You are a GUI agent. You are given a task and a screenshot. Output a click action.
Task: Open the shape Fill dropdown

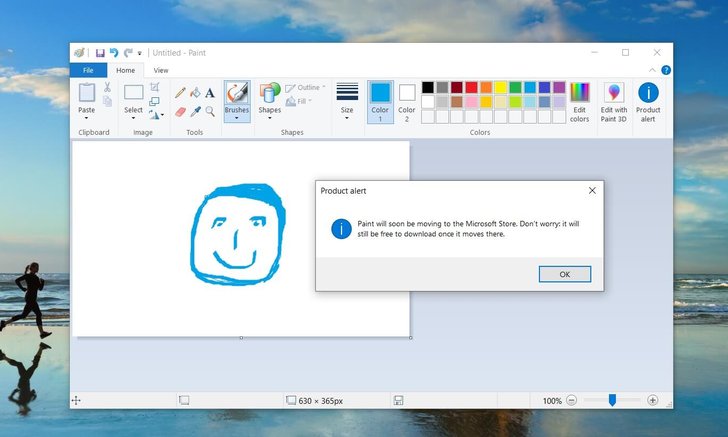[299, 101]
